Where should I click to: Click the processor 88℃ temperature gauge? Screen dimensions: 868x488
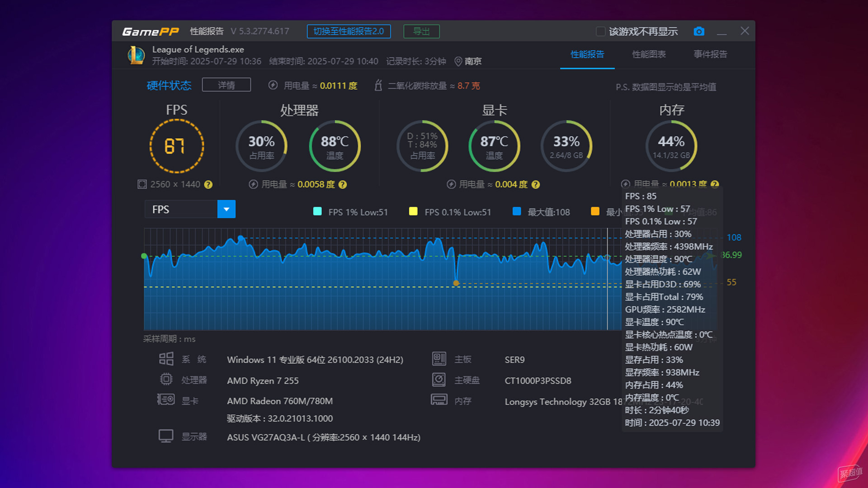(335, 146)
